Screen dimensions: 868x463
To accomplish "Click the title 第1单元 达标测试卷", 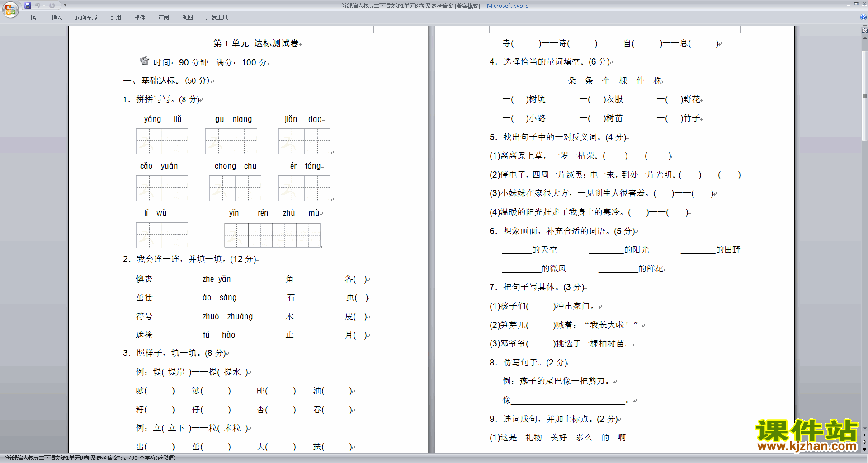I will [x=256, y=43].
